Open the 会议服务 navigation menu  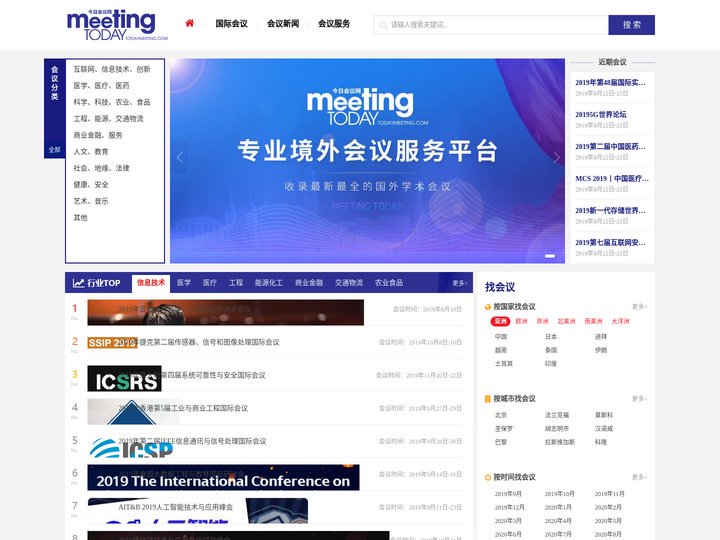[x=334, y=23]
